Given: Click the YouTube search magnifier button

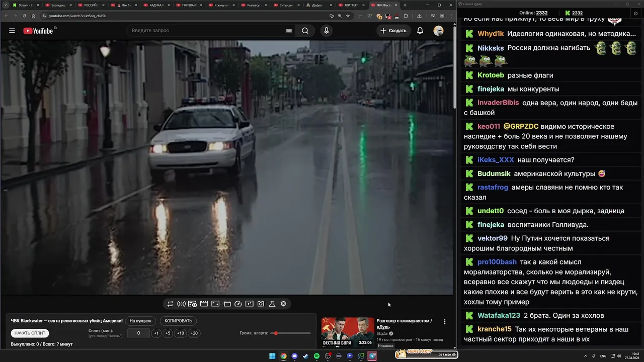Looking at the screenshot, I should pyautogui.click(x=305, y=31).
